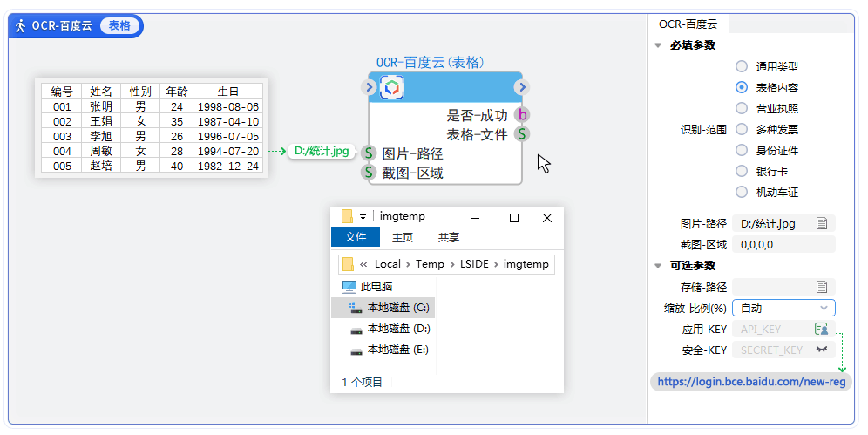Open file browser icon for 图片-路径
This screenshot has height=435, width=868.
tap(821, 224)
